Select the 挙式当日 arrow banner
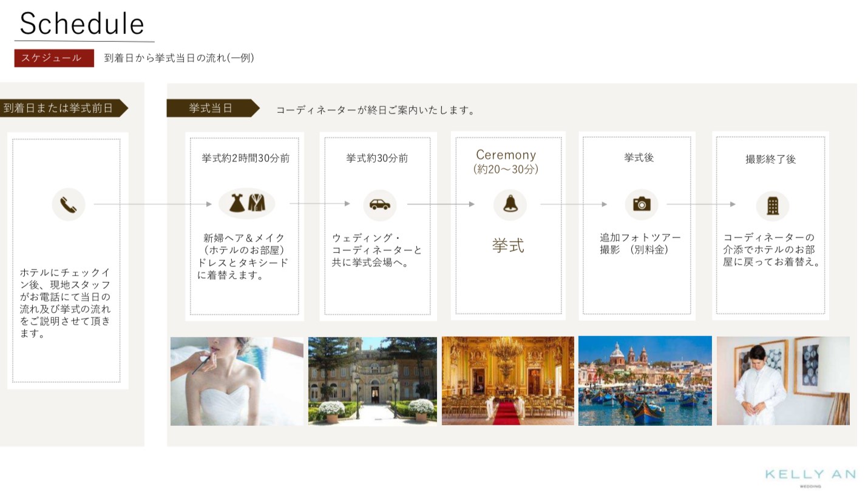Screen dimensions: 868x495 (x=211, y=108)
